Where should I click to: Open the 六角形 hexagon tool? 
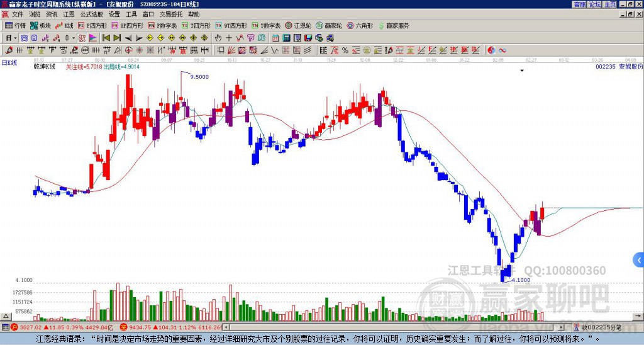pyautogui.click(x=360, y=25)
